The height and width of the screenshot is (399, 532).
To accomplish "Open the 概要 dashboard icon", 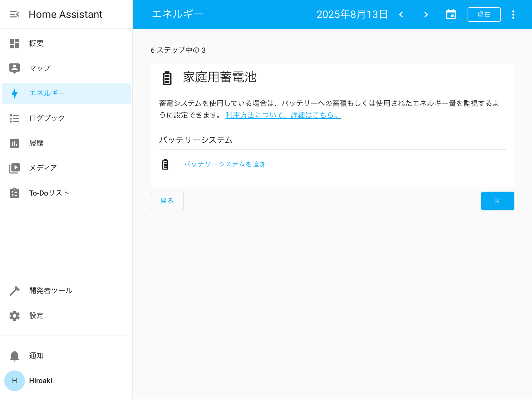I will click(x=14, y=43).
